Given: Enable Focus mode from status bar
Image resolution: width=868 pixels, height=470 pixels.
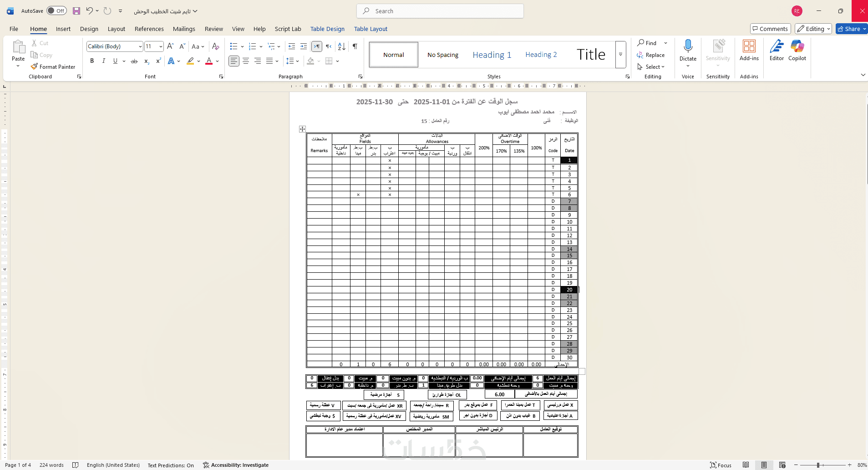Looking at the screenshot, I should [721, 465].
